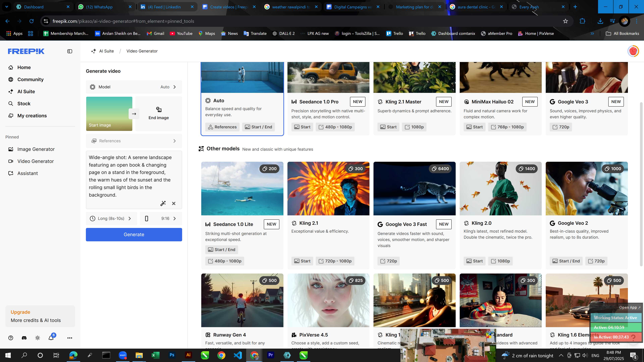Open Chrome downloads icon
The height and width of the screenshot is (362, 644).
600,21
